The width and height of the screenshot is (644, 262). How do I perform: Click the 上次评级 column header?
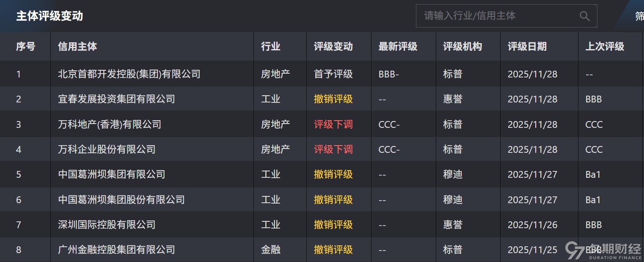[604, 47]
